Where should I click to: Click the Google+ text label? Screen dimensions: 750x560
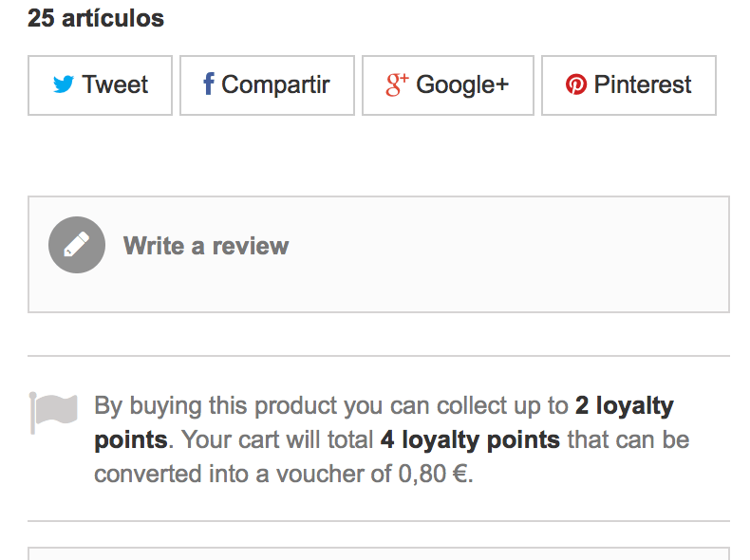(x=462, y=84)
